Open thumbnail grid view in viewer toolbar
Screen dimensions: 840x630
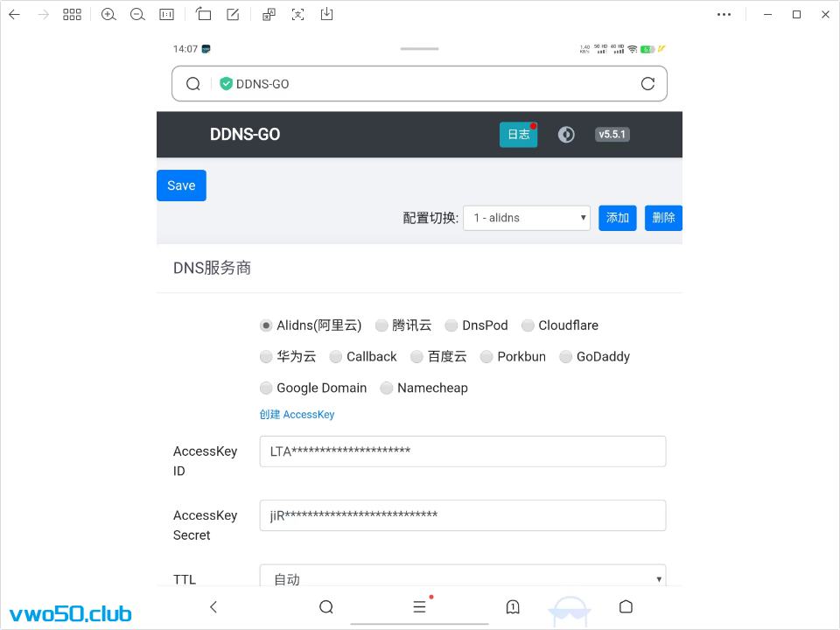point(72,15)
